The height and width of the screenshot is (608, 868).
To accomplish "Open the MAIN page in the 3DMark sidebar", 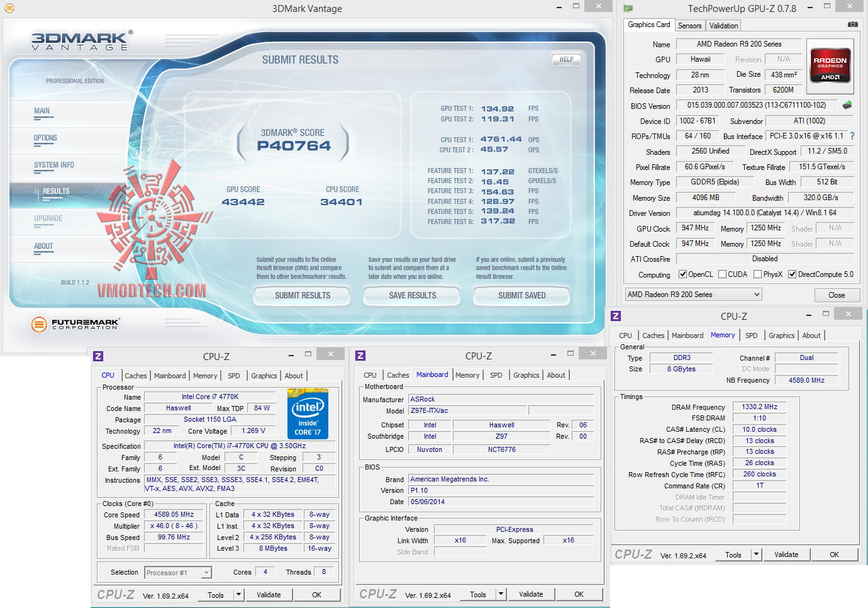I will click(42, 111).
